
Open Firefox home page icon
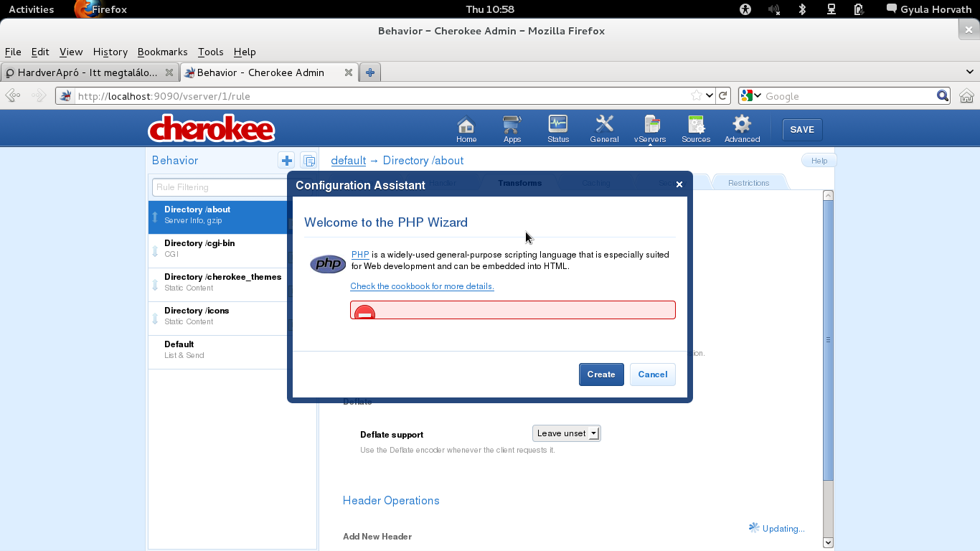[966, 95]
